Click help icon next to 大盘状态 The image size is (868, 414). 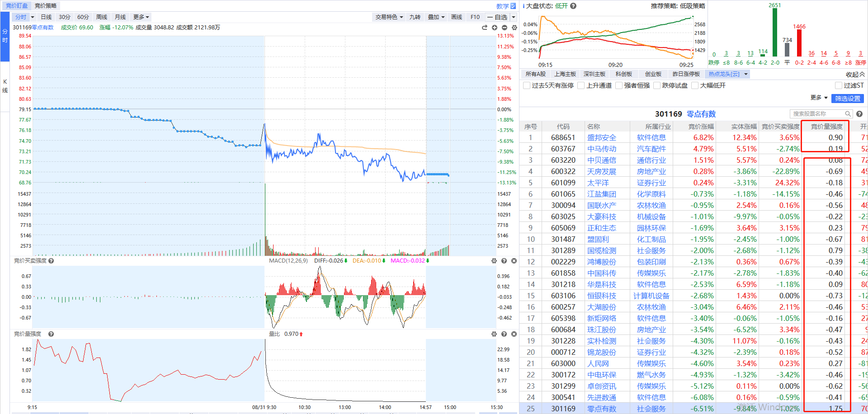(573, 6)
